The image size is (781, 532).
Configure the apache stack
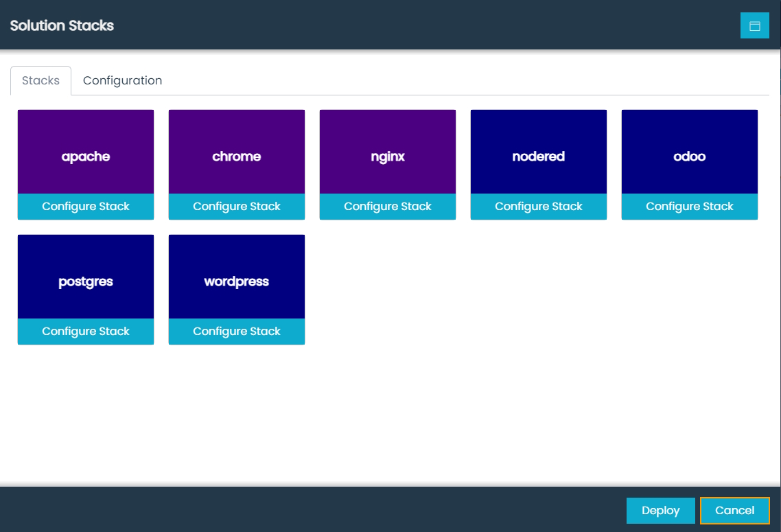(x=85, y=206)
